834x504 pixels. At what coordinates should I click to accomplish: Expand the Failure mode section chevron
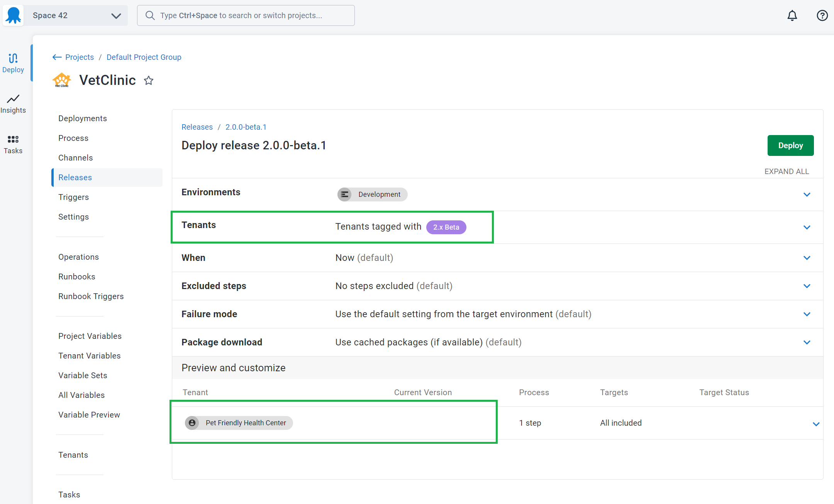click(x=807, y=314)
